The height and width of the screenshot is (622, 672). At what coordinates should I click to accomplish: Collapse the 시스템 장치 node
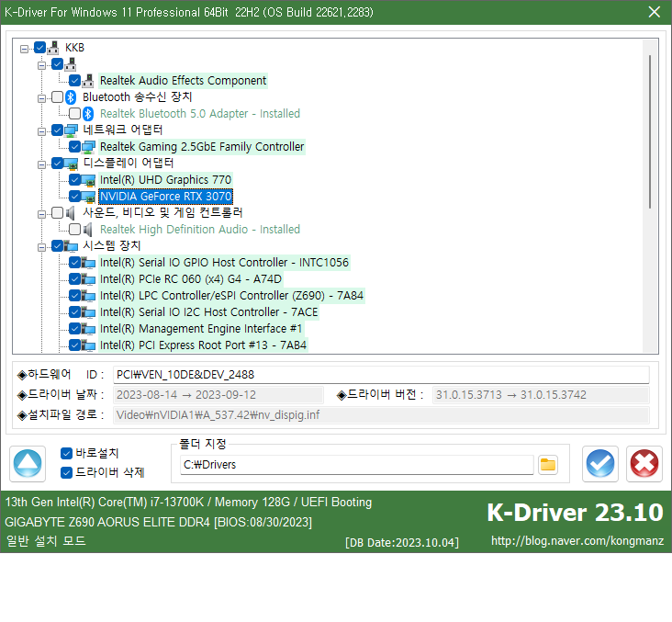[41, 247]
